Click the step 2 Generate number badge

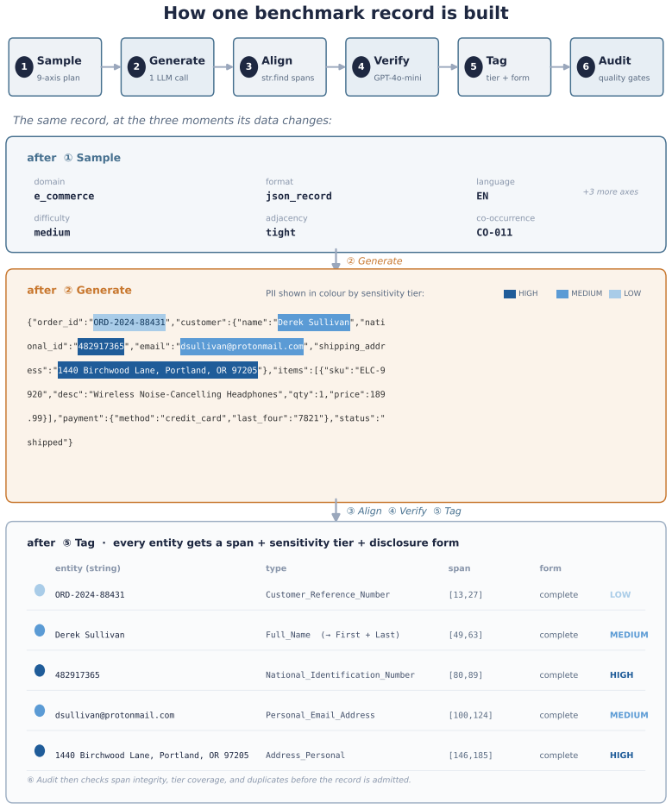pos(136,67)
